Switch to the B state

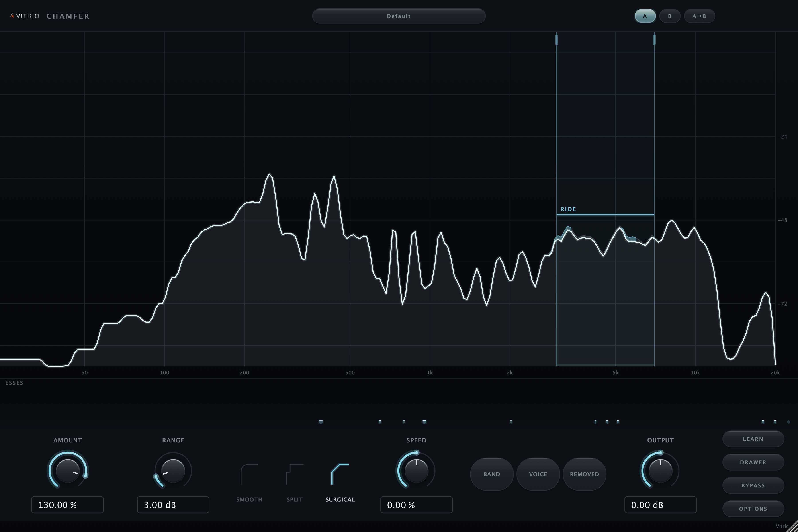click(x=669, y=16)
